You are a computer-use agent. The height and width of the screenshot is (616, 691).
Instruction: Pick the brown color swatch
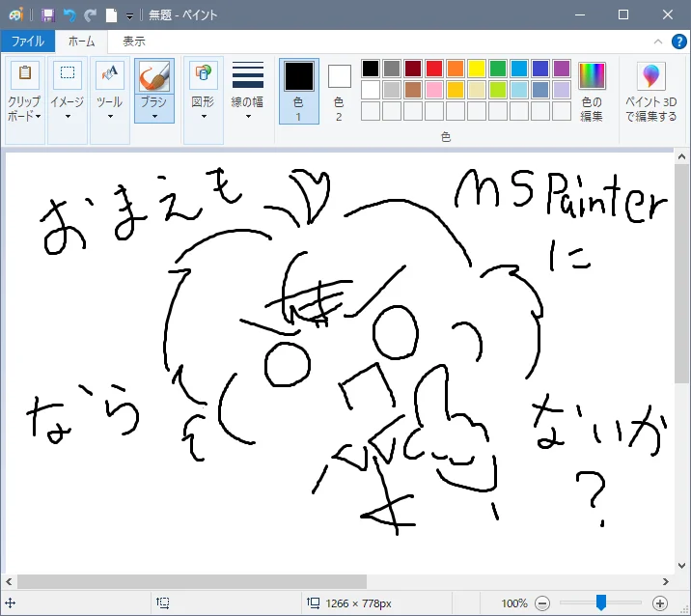tap(413, 90)
